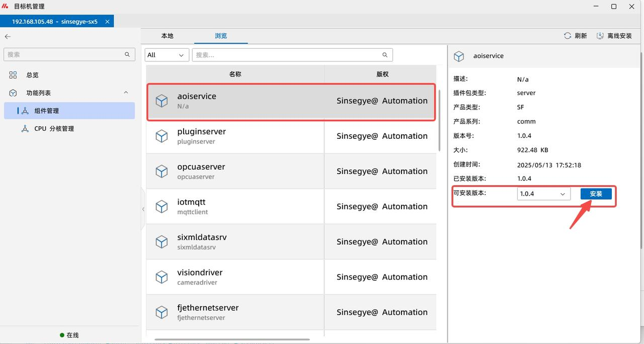This screenshot has height=344, width=644.
Task: Click the back arrow icon in sidebar
Action: 8,37
